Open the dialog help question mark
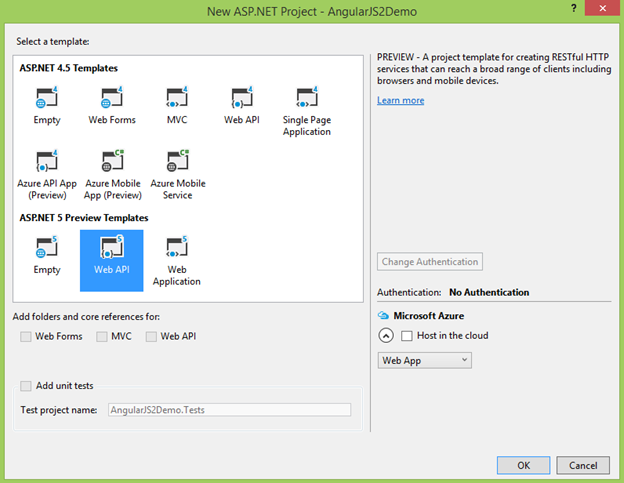624x483 pixels. pyautogui.click(x=573, y=8)
